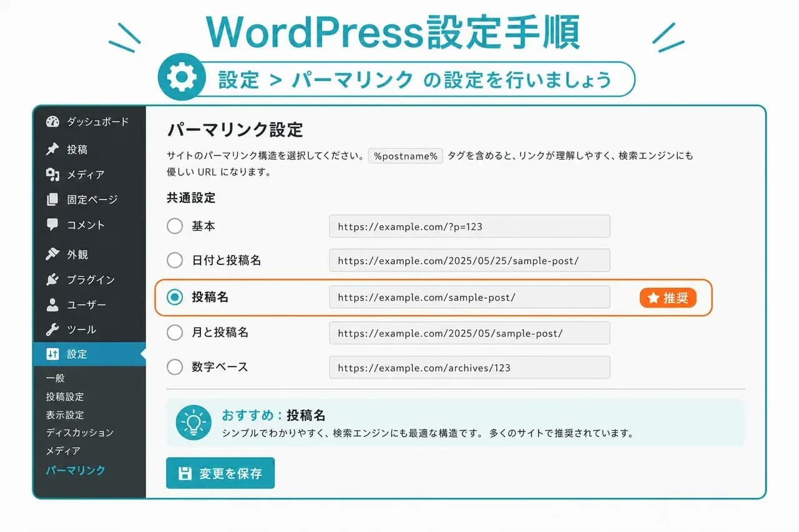Click the orange 推奨 badge
The width and height of the screenshot is (799, 532).
pos(668,298)
